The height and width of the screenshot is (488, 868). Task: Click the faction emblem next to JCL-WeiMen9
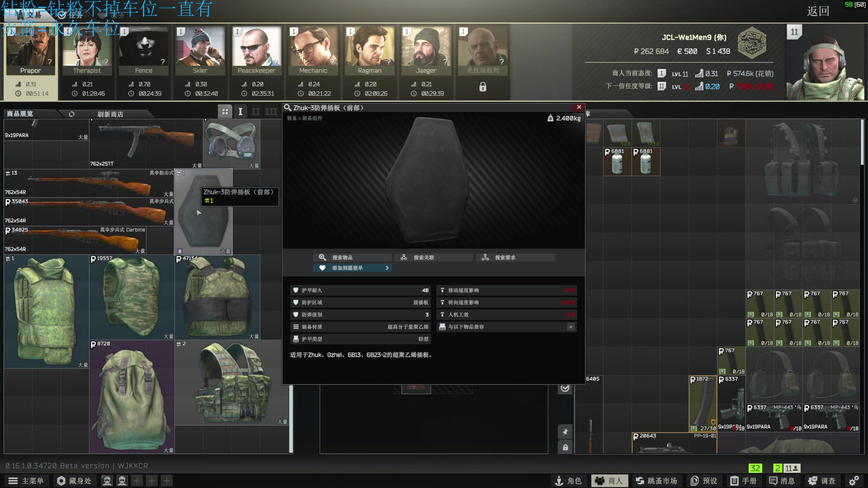pos(751,43)
